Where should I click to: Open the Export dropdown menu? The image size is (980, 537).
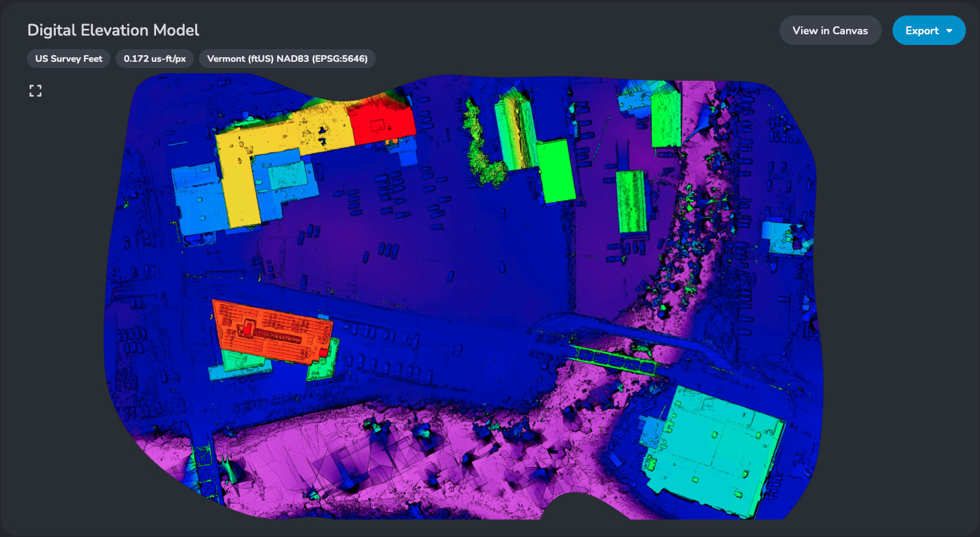pyautogui.click(x=928, y=30)
